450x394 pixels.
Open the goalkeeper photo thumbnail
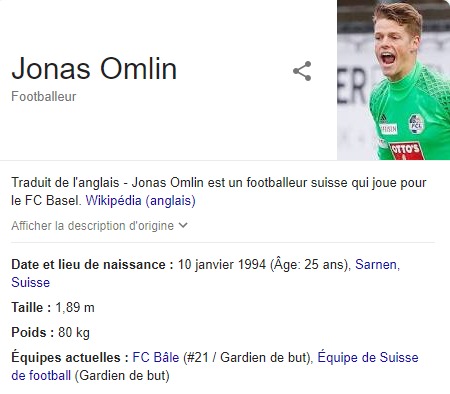394,80
